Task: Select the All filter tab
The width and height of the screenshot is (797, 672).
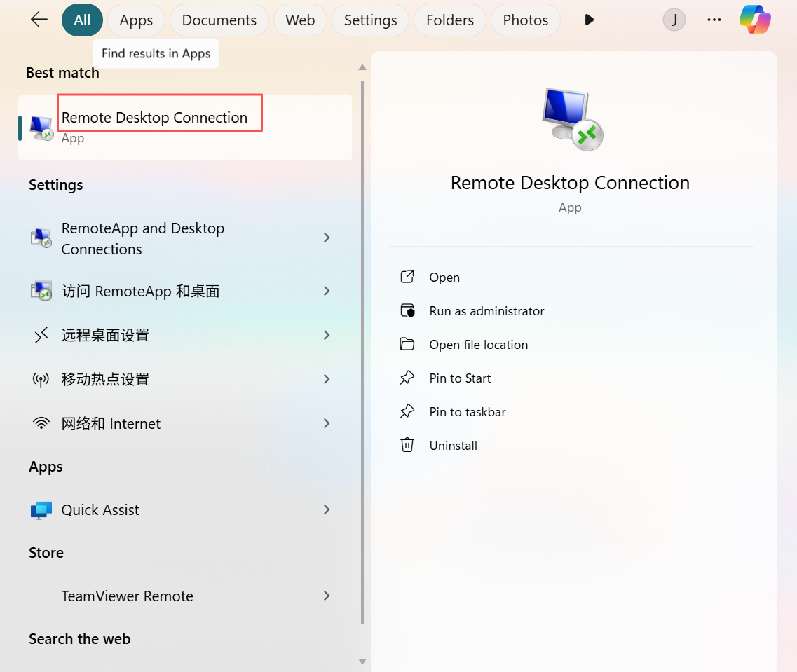Action: click(x=82, y=20)
